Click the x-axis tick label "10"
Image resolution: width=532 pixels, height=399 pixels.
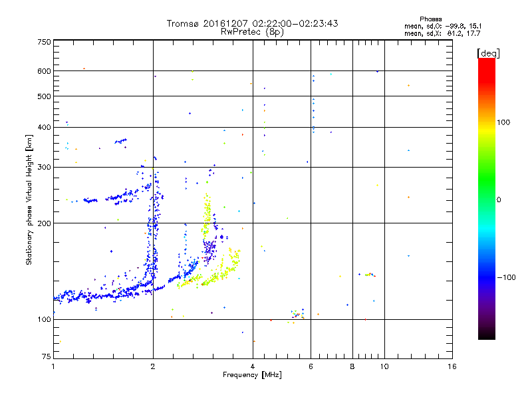pyautogui.click(x=384, y=366)
